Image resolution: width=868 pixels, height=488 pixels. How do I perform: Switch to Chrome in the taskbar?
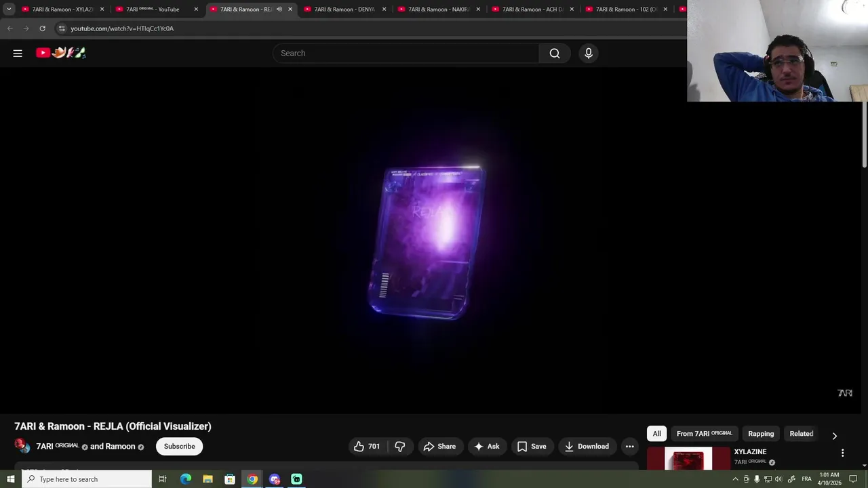[252, 479]
